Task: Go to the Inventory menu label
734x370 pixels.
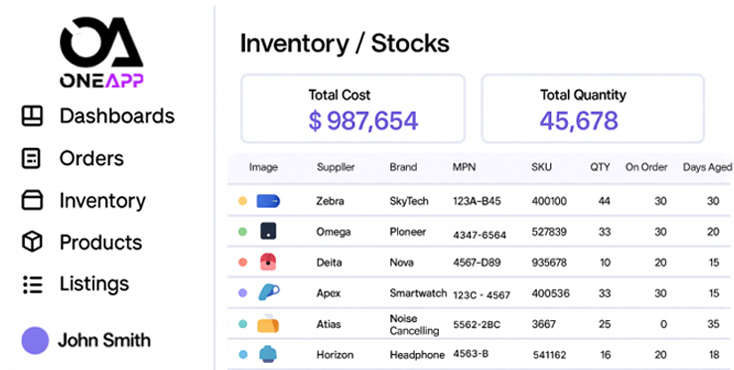Action: 103,201
